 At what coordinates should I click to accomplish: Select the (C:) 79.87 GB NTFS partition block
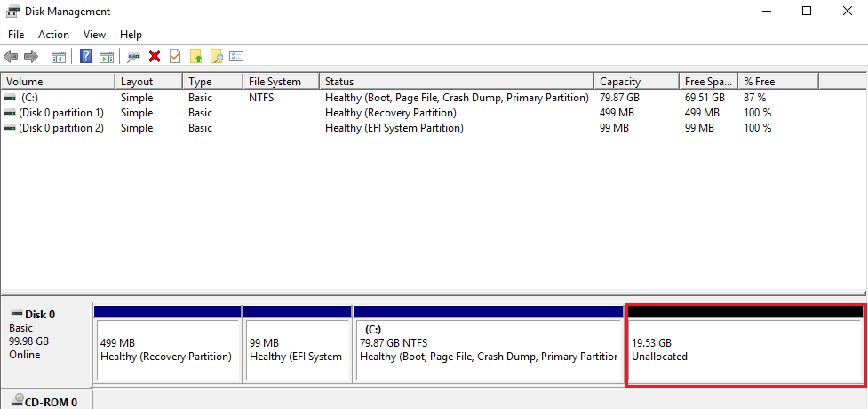click(489, 344)
